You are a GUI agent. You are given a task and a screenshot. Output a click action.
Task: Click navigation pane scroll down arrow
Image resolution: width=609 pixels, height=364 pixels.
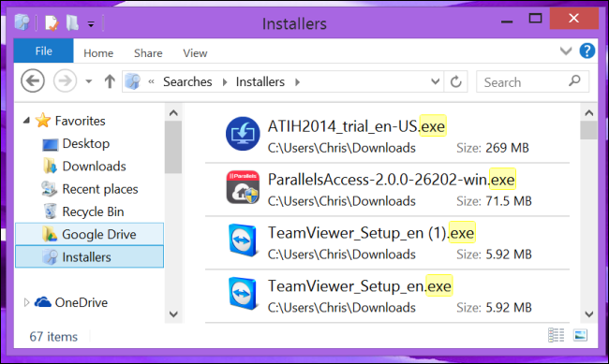point(173,313)
